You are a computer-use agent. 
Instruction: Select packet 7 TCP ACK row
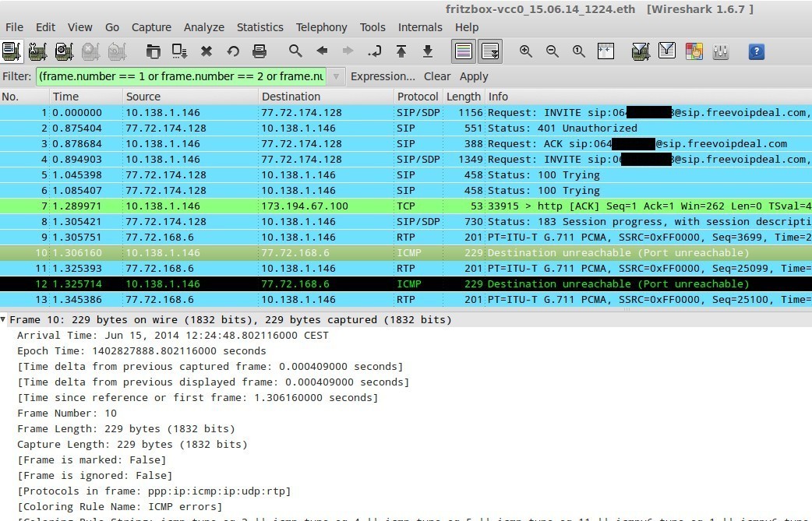(406, 206)
